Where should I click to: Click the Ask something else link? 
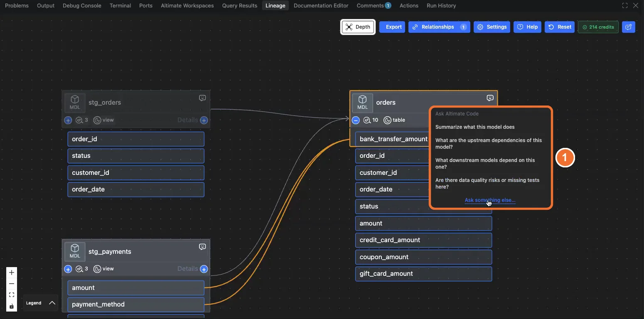coord(490,200)
